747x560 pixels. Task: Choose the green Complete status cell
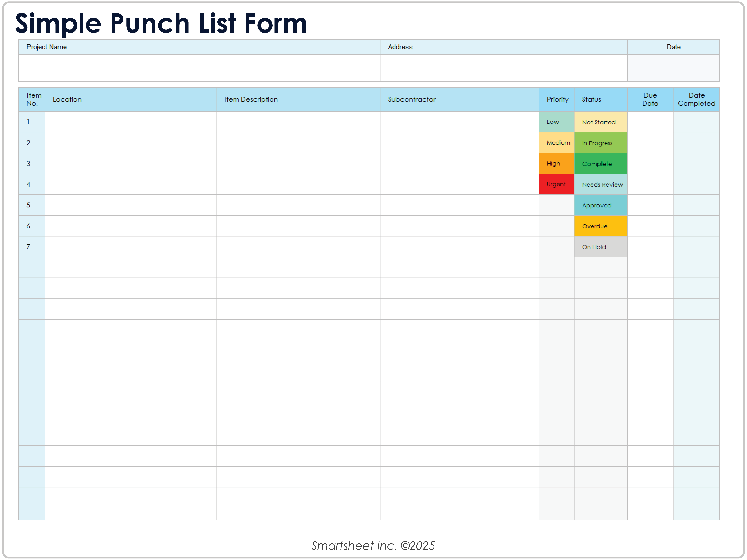click(x=600, y=164)
